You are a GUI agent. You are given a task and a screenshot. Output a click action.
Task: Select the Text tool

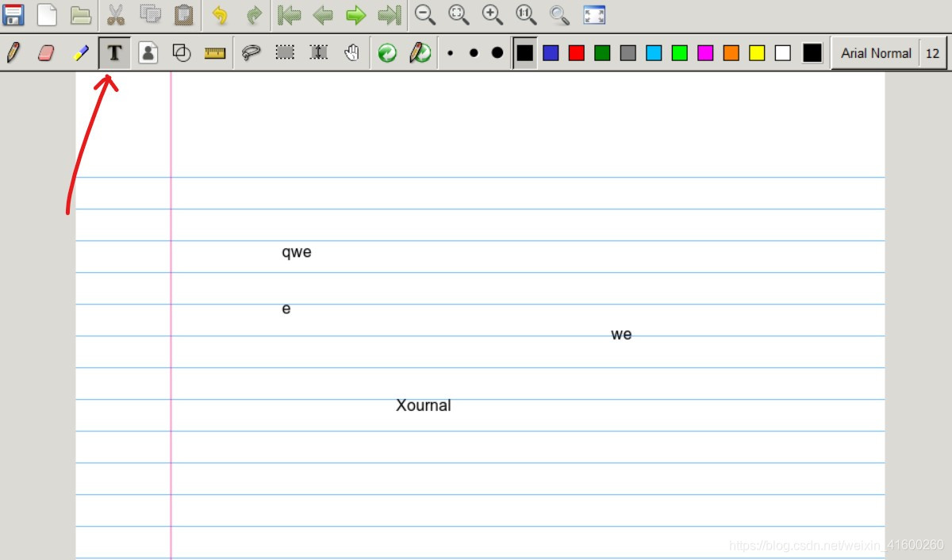point(114,53)
